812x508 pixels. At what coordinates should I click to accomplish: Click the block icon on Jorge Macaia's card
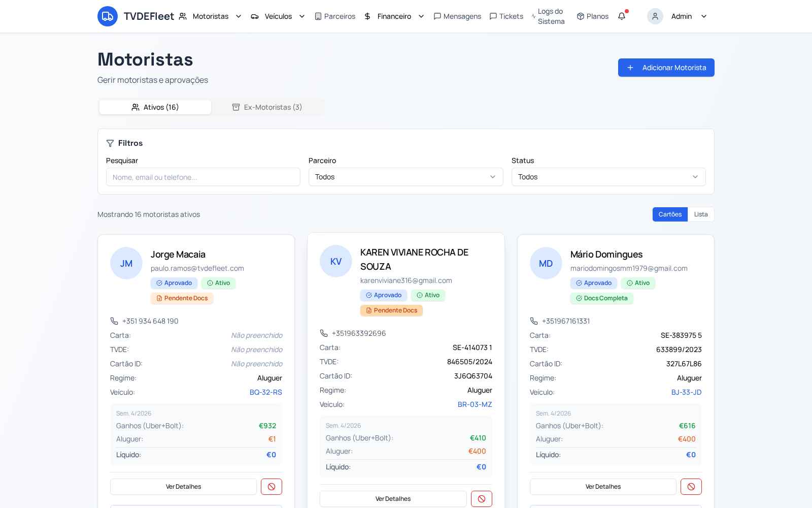272,487
